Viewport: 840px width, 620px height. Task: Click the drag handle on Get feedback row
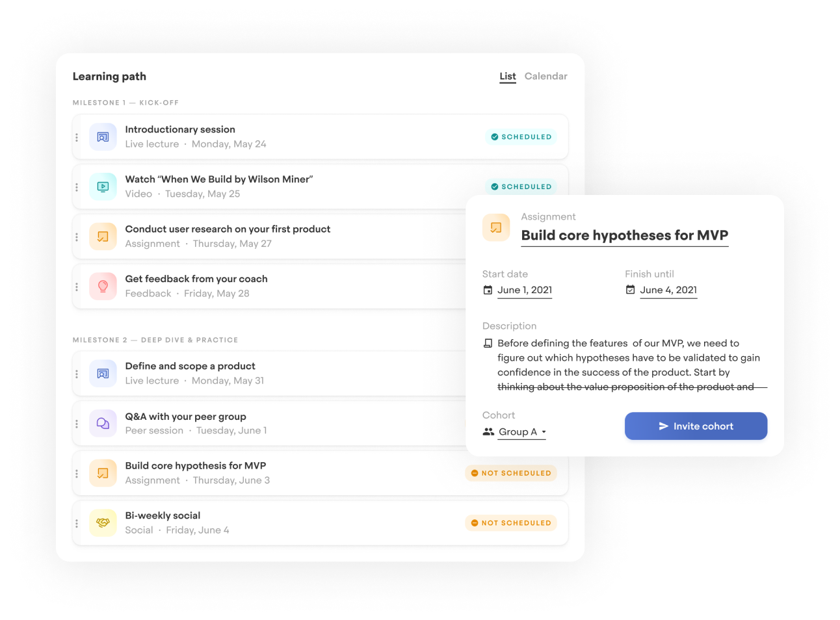77,287
